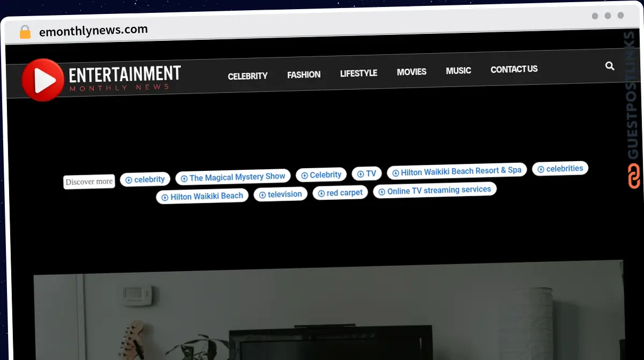Click the 'celebrities' tag chip

[560, 169]
